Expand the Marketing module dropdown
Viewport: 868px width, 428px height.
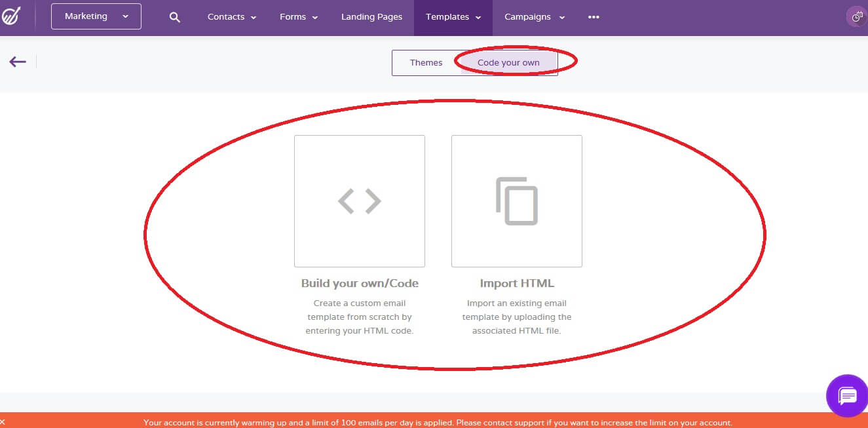(x=96, y=16)
